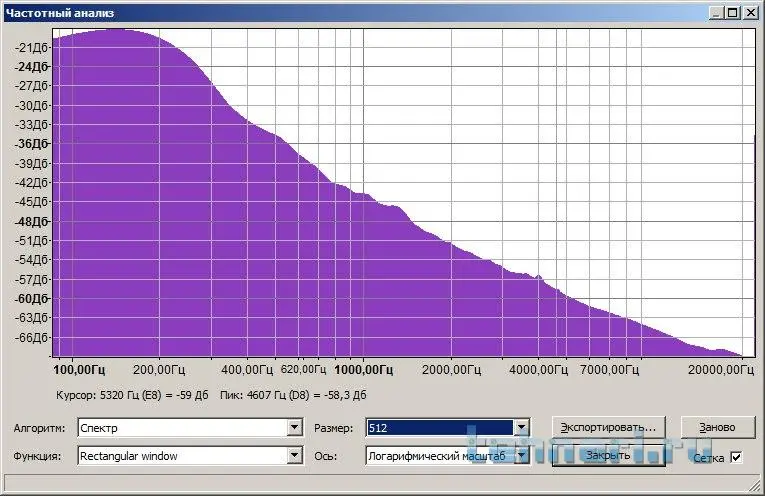Click the Алгоритм label
This screenshot has height=496, width=765.
40,428
